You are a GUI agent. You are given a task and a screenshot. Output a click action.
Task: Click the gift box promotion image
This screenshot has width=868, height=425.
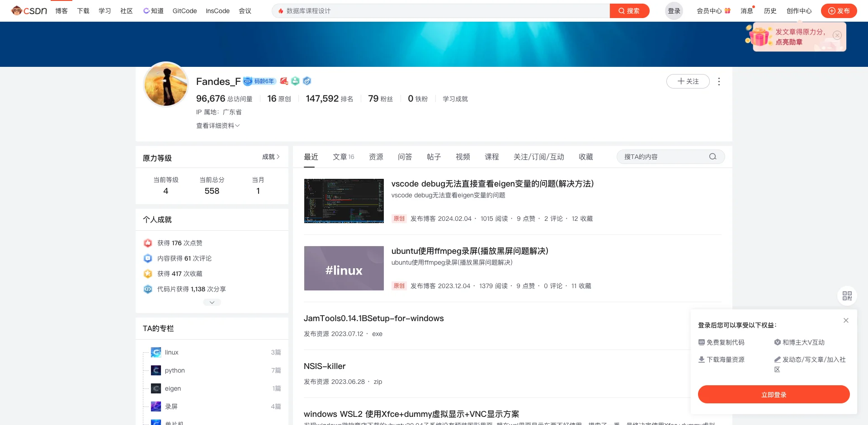(759, 36)
